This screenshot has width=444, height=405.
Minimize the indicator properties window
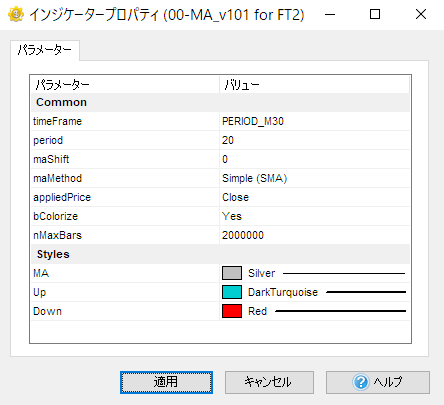tap(330, 14)
